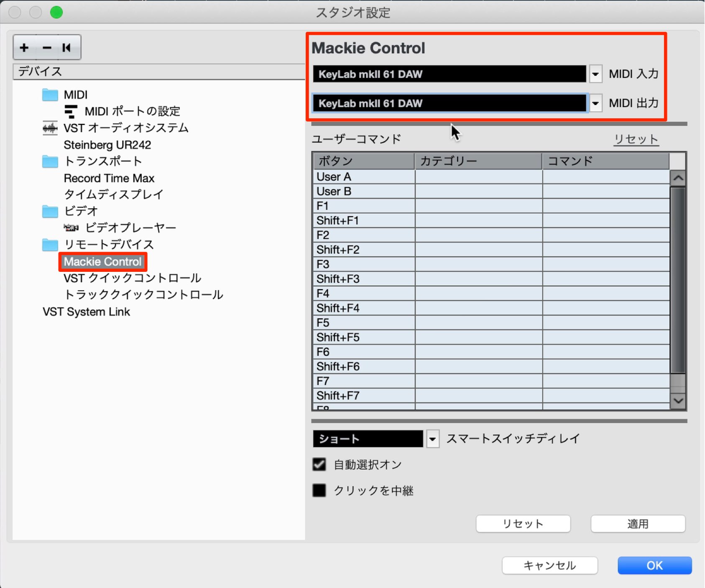Select the F5 button row

coord(491,323)
